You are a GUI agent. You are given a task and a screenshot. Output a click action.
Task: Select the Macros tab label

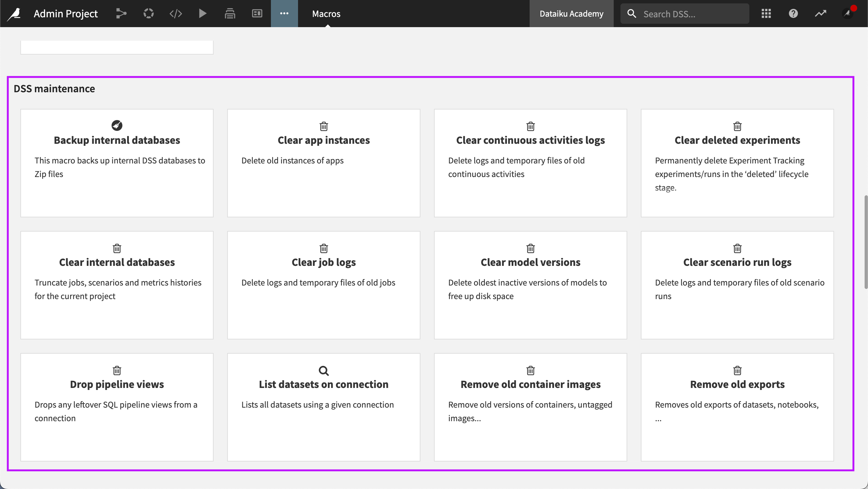point(326,14)
